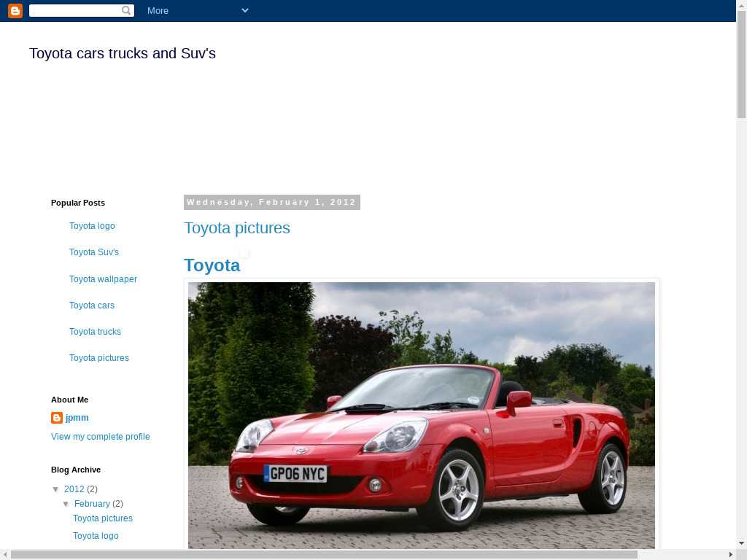Click the bold Toyota heading link
This screenshot has height=560, width=747.
(x=212, y=265)
